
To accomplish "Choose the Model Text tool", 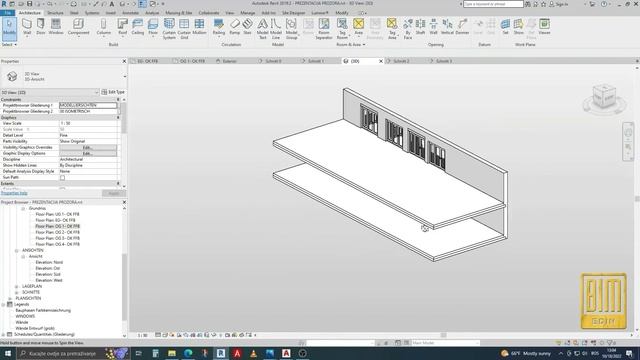I will 262,28.
